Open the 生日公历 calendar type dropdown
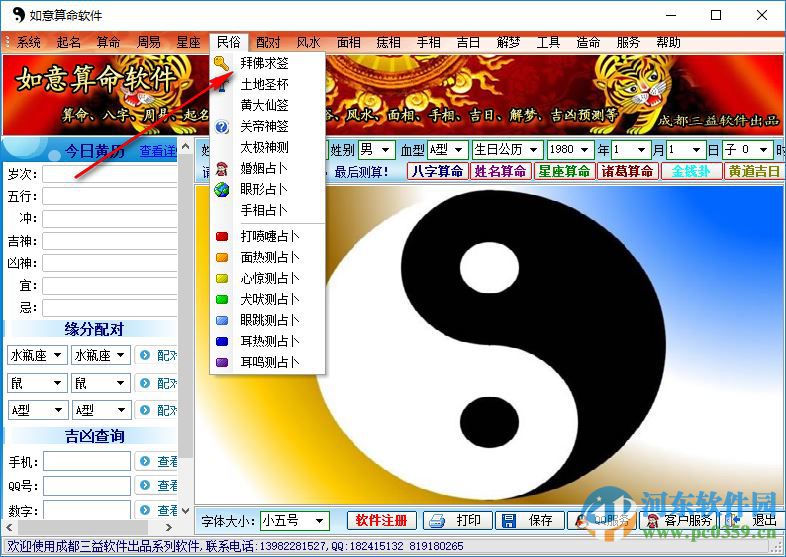Screen dimensions: 786x557 click(x=534, y=150)
